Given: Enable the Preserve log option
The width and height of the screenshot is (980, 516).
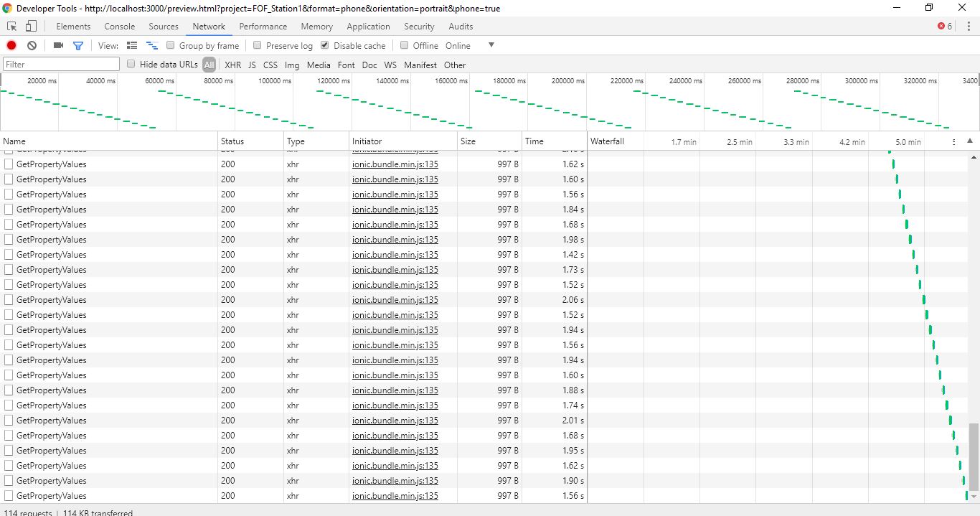Looking at the screenshot, I should pos(256,44).
